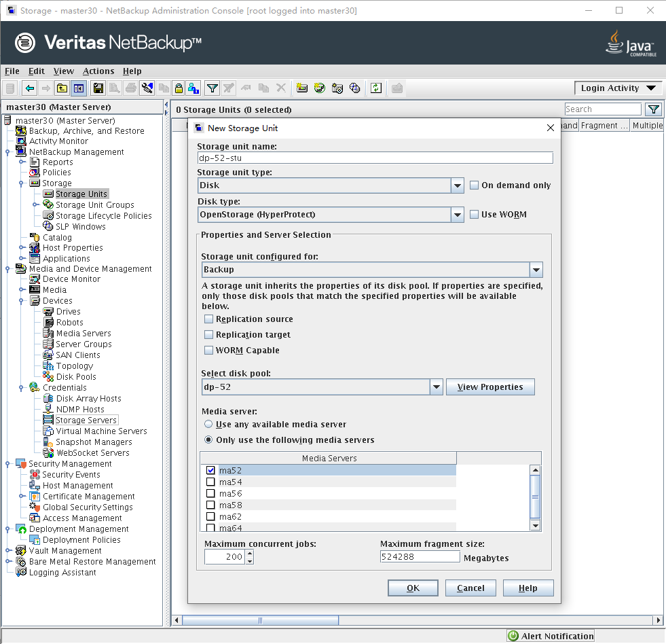The height and width of the screenshot is (644, 666).
Task: Open the Actions menu
Action: 98,71
